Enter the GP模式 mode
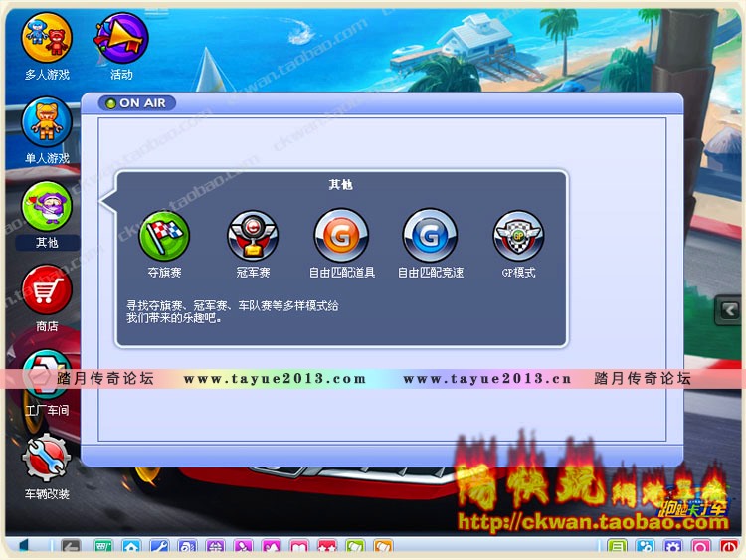Viewport: 746px width, 560px height. tap(518, 236)
